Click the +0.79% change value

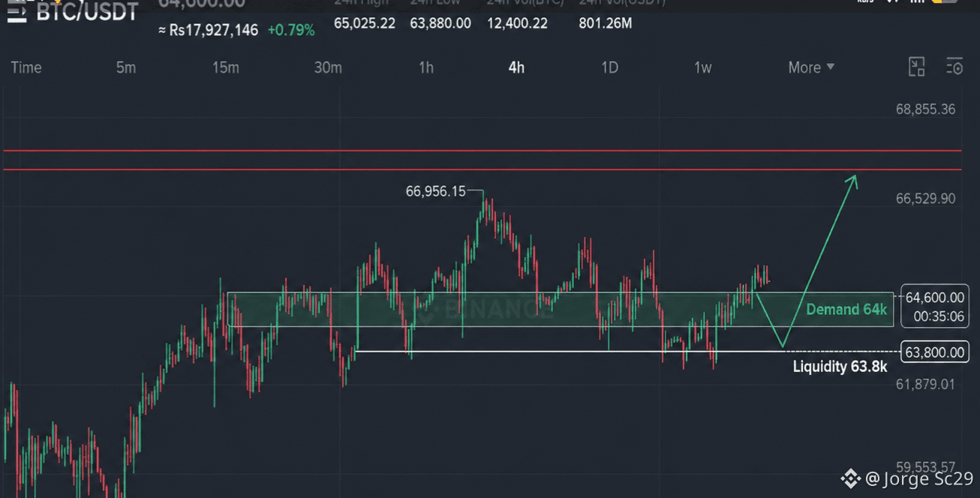coord(291,31)
